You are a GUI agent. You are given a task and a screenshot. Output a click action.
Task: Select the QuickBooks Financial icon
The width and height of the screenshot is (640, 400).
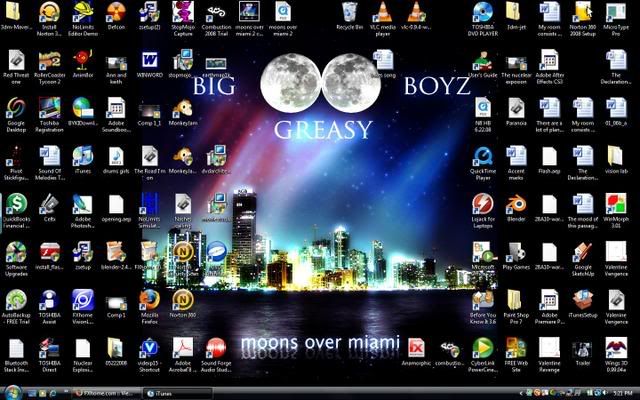16,211
